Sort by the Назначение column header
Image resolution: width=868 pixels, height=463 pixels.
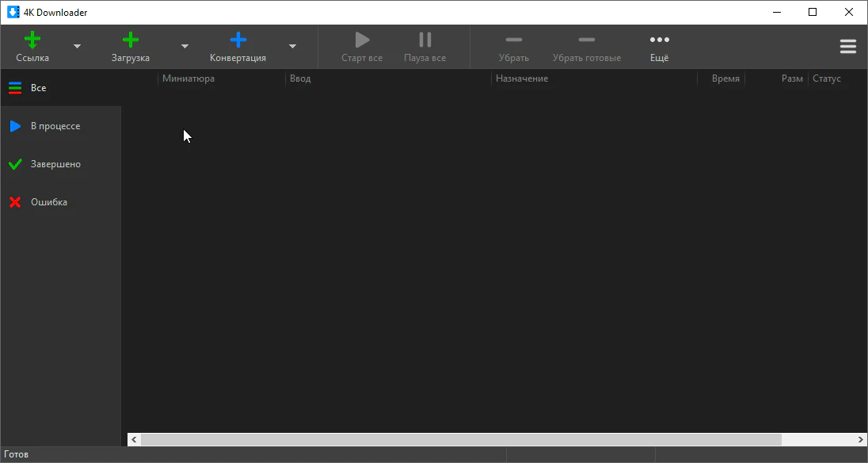click(522, 78)
